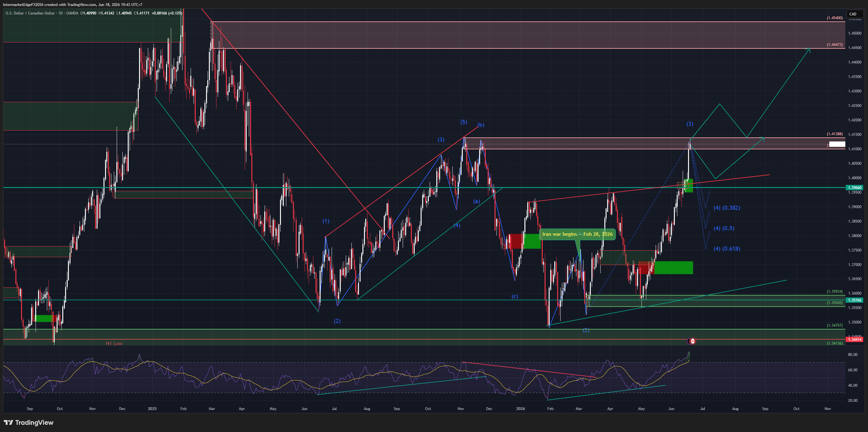Click the May label after 2026 on time axis
The image size is (868, 432).
(x=641, y=409)
